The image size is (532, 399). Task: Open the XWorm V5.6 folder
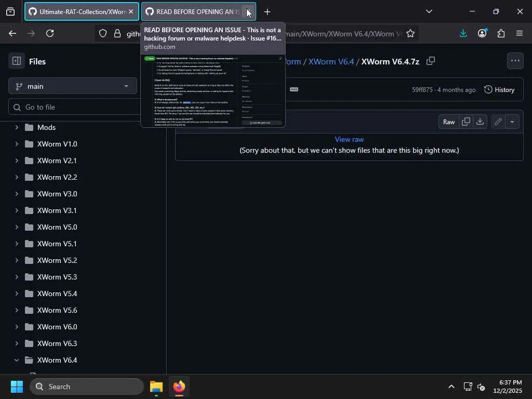57,310
